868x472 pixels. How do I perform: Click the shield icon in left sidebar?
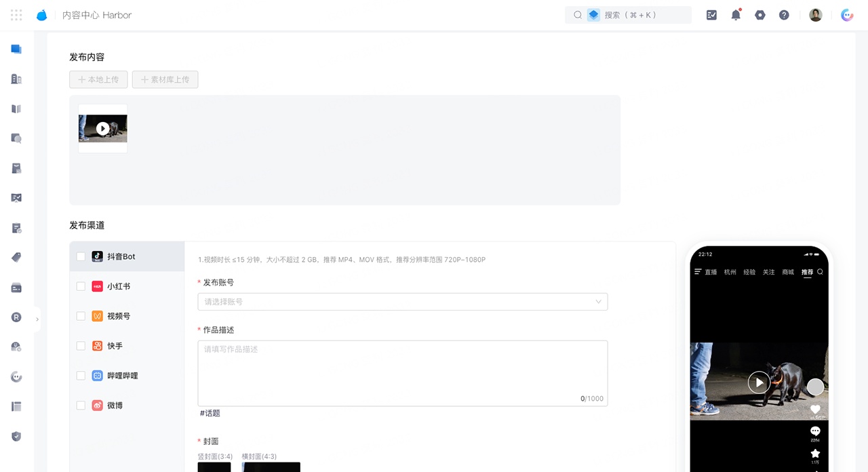pyautogui.click(x=16, y=436)
